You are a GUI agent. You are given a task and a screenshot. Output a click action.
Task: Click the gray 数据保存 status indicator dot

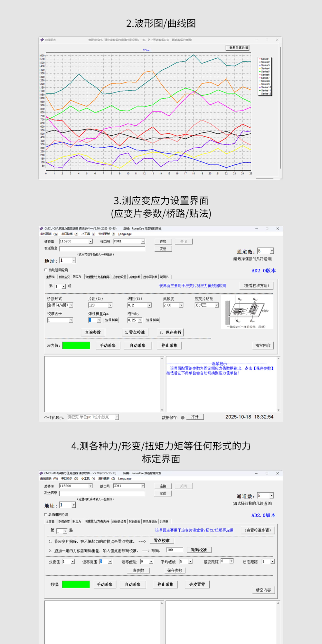tap(183, 418)
